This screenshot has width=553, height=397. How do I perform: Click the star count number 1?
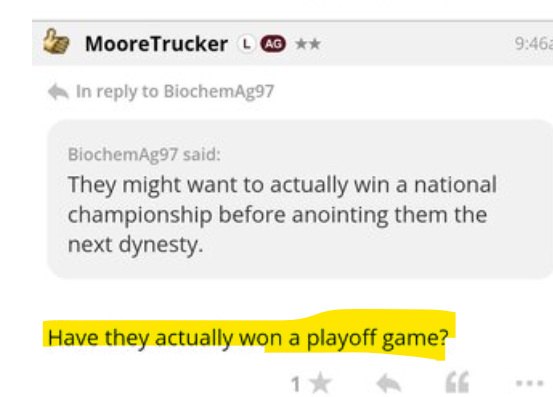click(x=296, y=384)
